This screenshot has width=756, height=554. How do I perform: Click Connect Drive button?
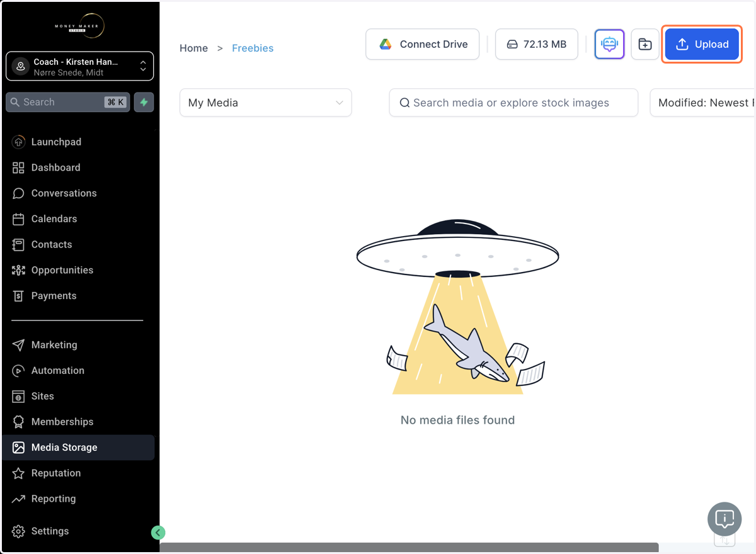point(423,44)
